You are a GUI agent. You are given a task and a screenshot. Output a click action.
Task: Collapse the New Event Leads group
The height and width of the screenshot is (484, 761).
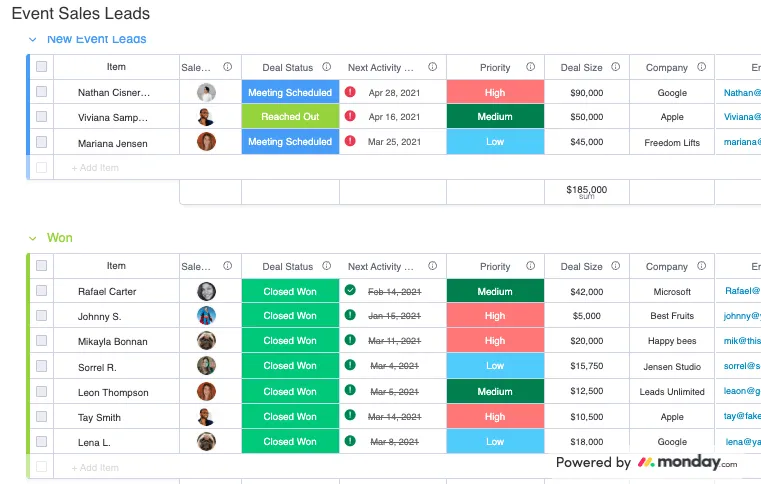(33, 39)
